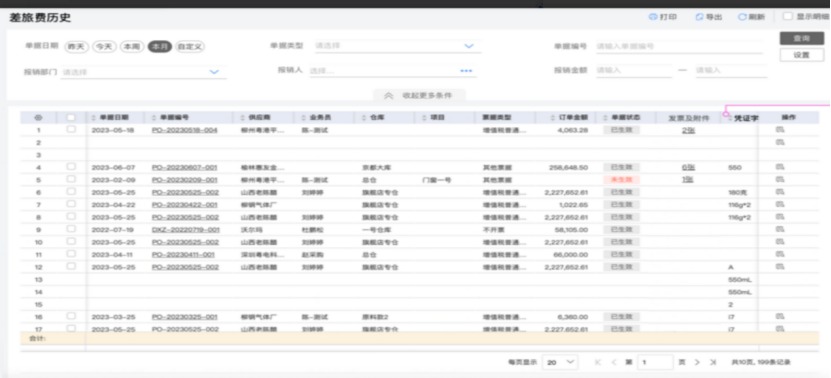This screenshot has width=831, height=378.
Task: Click ellipsis icon in 报销人 field
Action: 466,71
